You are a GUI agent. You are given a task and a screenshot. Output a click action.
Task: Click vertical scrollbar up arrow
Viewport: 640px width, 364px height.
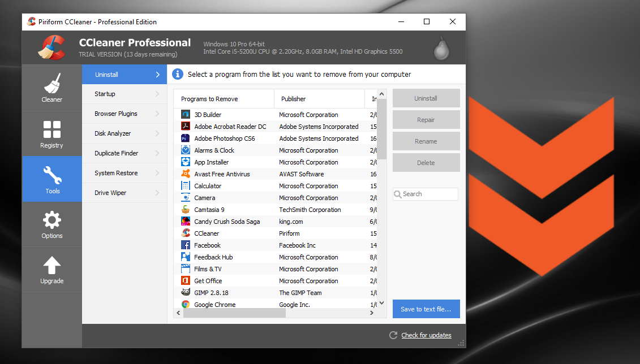coord(381,94)
